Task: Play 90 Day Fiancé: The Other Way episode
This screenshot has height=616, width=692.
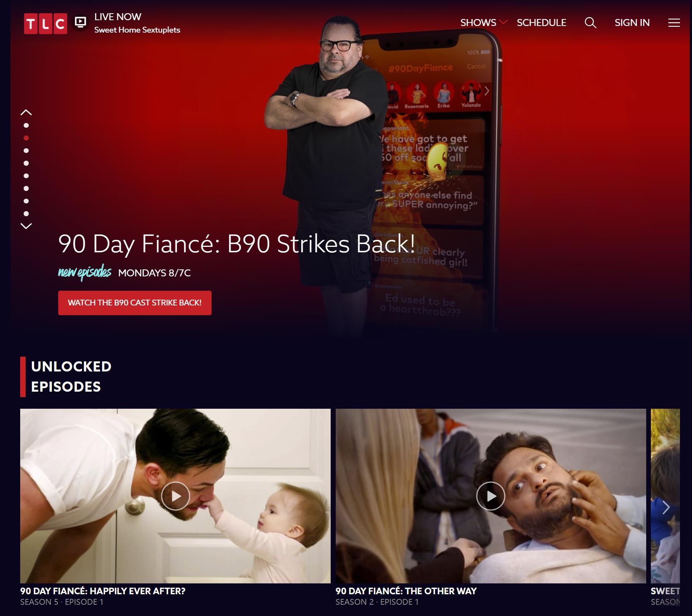Action: pos(491,496)
